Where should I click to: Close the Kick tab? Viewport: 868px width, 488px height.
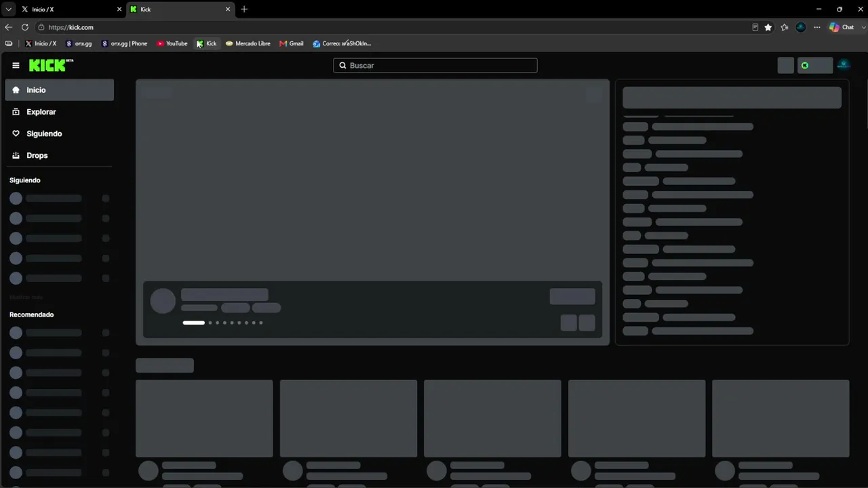[x=228, y=9]
